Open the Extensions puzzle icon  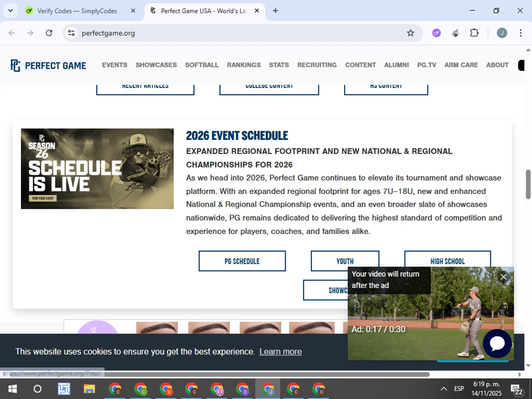pyautogui.click(x=474, y=33)
